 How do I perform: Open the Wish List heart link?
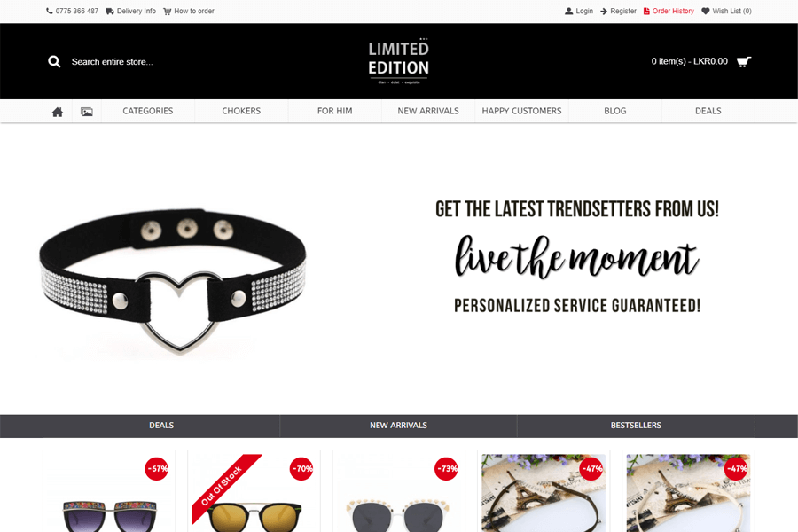point(726,12)
